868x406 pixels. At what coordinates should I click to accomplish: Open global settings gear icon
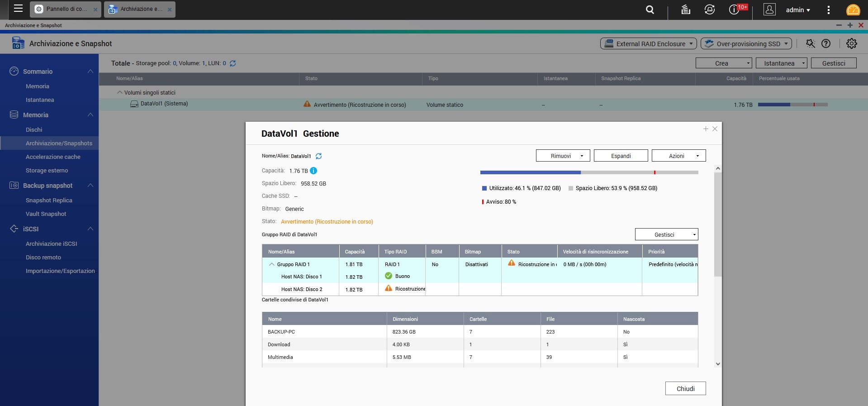pos(852,43)
